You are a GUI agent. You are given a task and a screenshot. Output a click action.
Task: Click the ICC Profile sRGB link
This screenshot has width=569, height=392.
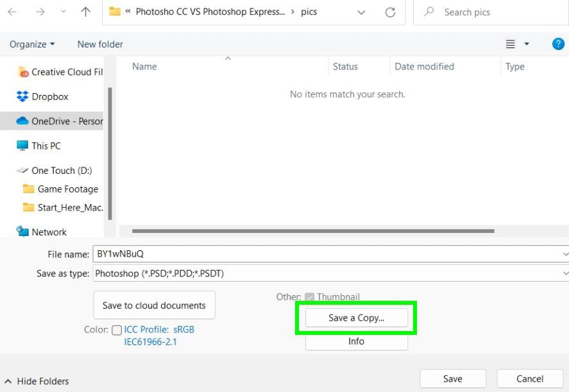159,336
